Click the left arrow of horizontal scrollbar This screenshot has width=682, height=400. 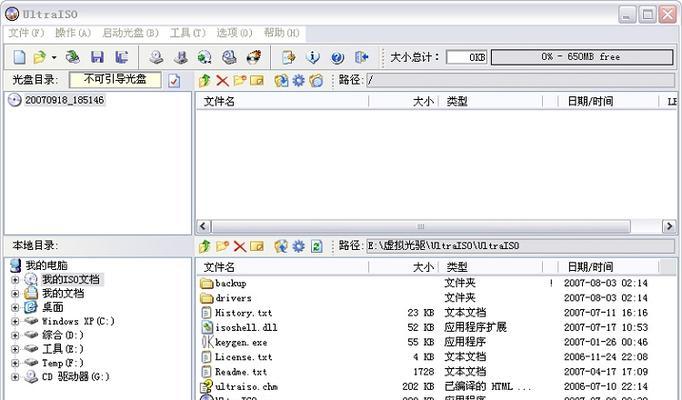click(x=204, y=226)
